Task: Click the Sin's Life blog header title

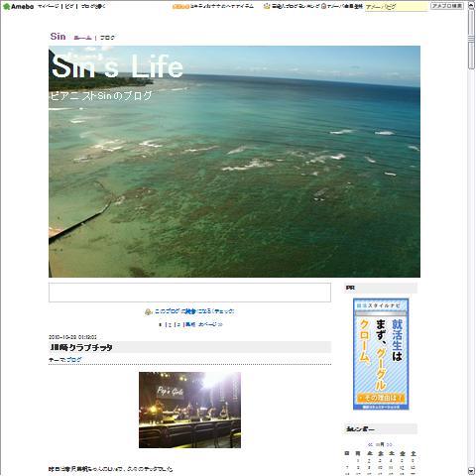Action: coord(117,66)
